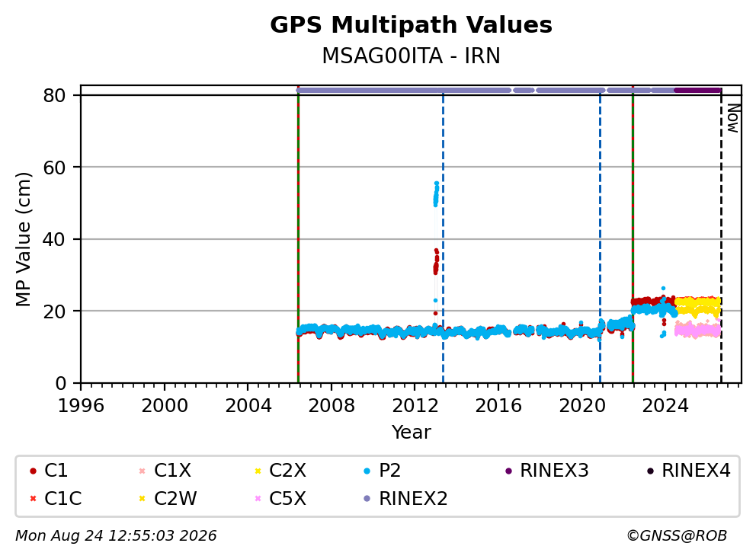
Task: Click the 80 y-axis tick label
Action: (x=54, y=95)
